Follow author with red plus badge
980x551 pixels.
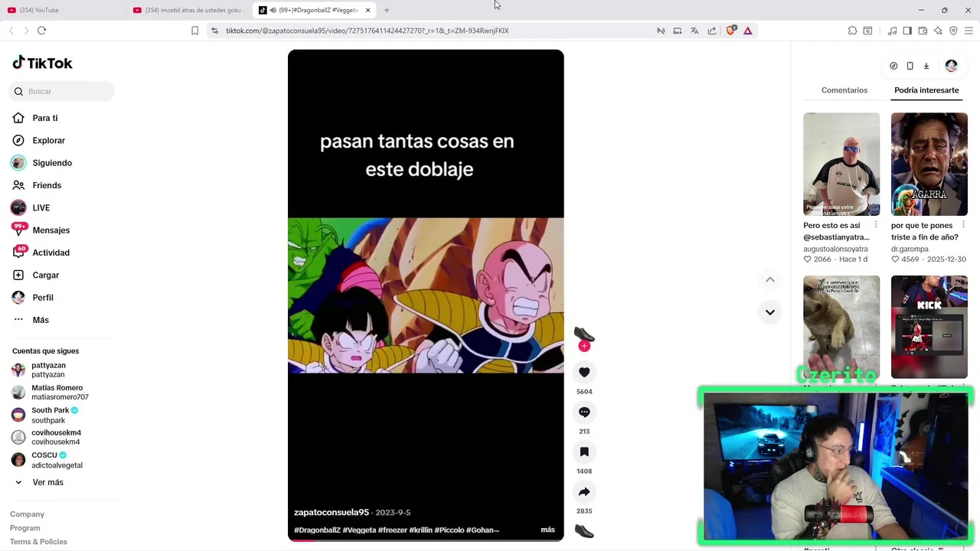click(x=584, y=346)
